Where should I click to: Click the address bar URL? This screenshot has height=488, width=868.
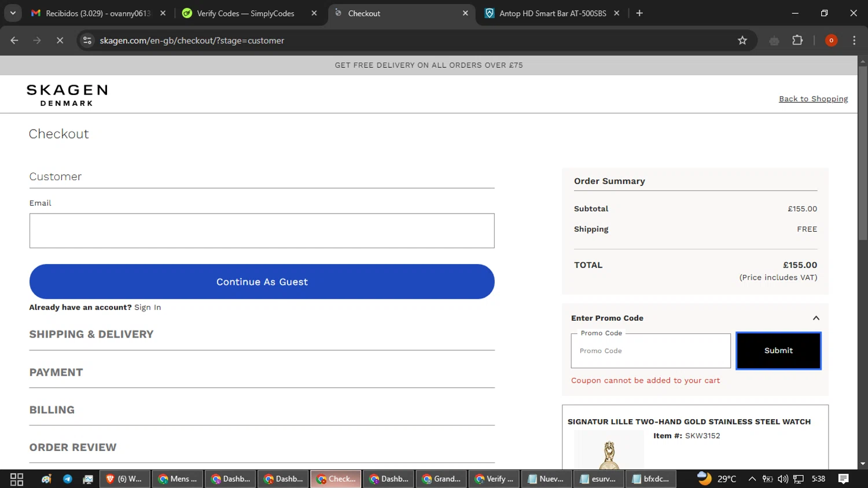coord(192,41)
